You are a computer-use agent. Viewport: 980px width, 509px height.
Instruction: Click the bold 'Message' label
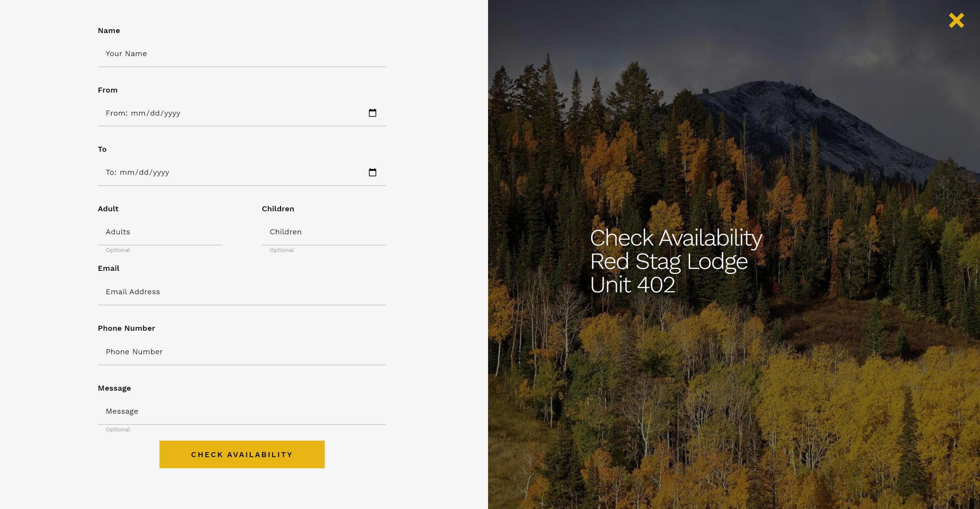114,388
